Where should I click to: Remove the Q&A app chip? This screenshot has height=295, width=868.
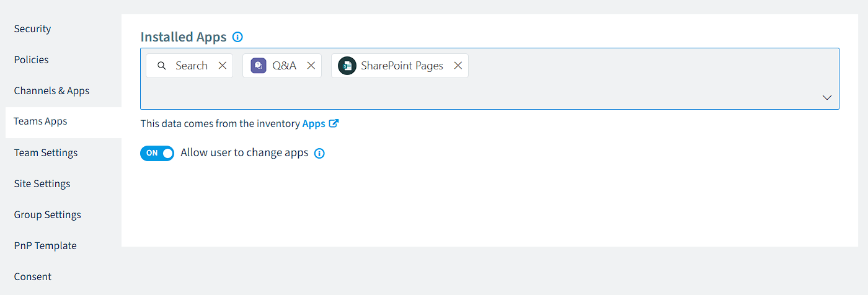(x=311, y=66)
